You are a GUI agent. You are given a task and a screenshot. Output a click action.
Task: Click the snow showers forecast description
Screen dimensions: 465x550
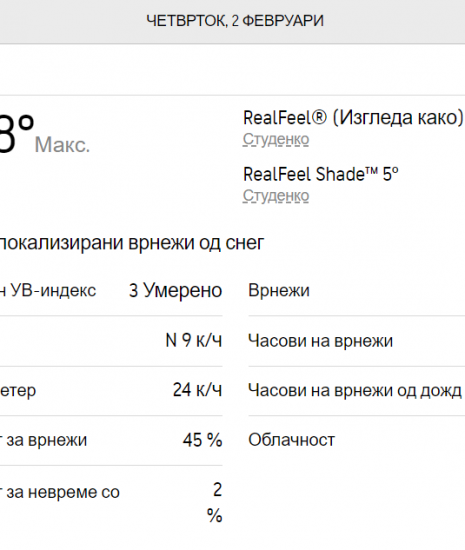click(x=132, y=243)
